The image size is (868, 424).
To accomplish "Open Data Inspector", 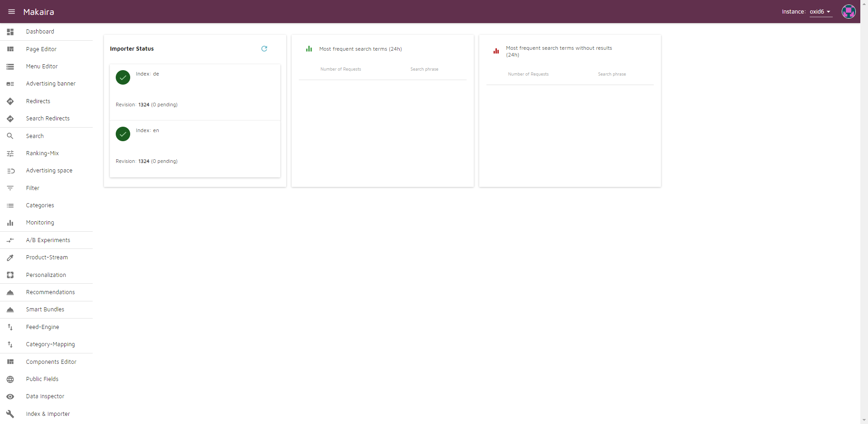I will tap(46, 396).
